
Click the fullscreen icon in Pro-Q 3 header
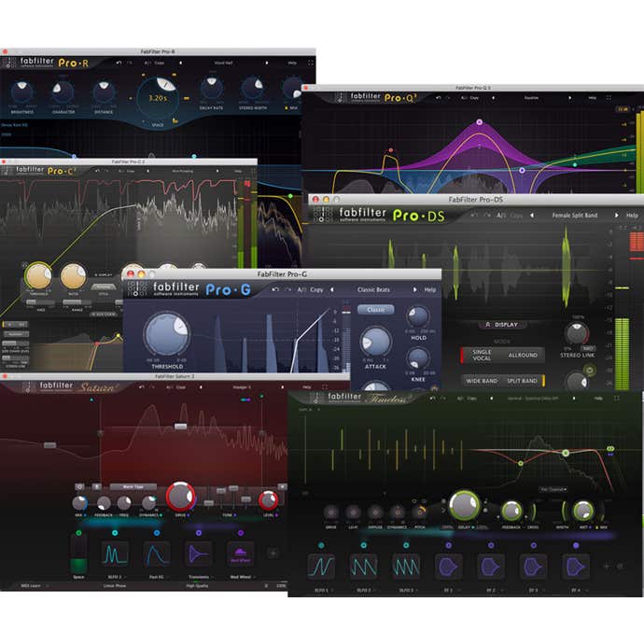609,98
